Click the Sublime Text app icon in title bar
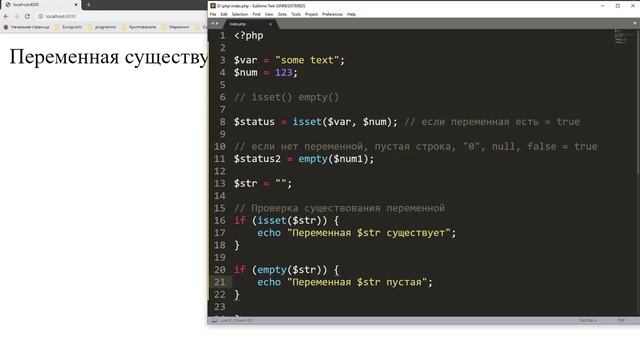 [213, 6]
